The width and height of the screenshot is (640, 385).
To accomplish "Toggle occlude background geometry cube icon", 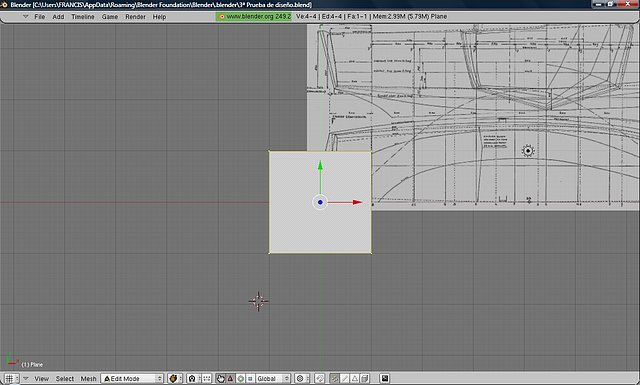I will (x=365, y=378).
